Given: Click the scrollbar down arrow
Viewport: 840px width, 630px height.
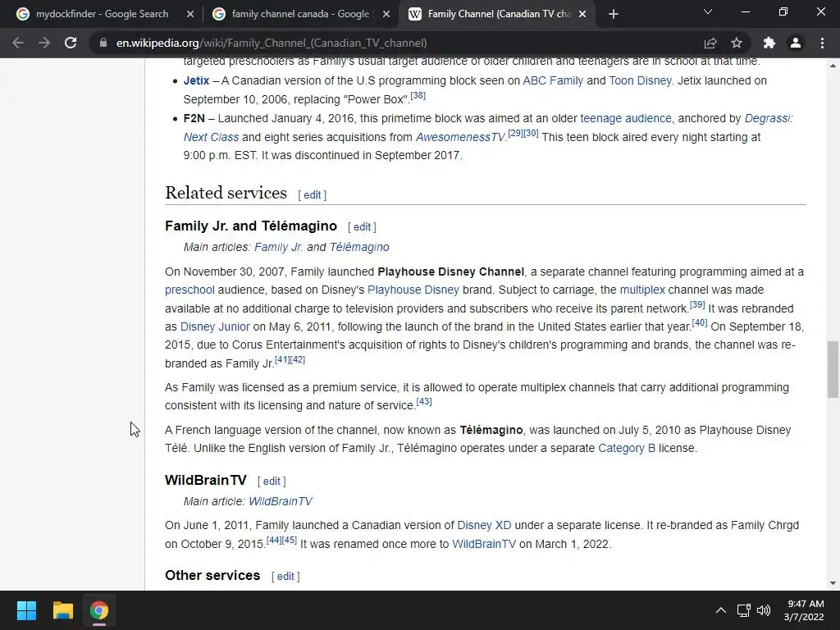Looking at the screenshot, I should [833, 583].
